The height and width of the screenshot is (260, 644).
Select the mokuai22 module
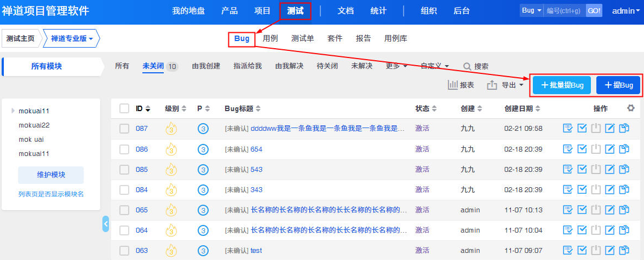[x=34, y=125]
